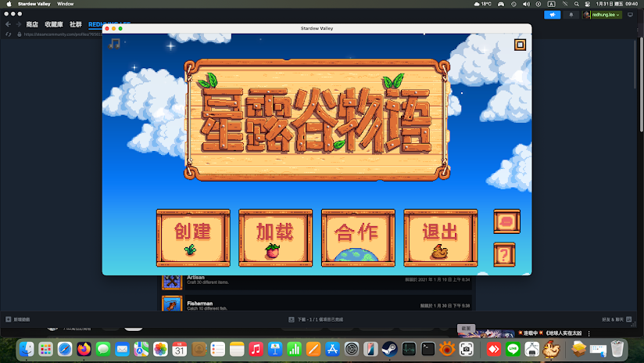Open Numbers from the Dock
Viewport: 644px width, 363px height.
[x=294, y=350]
